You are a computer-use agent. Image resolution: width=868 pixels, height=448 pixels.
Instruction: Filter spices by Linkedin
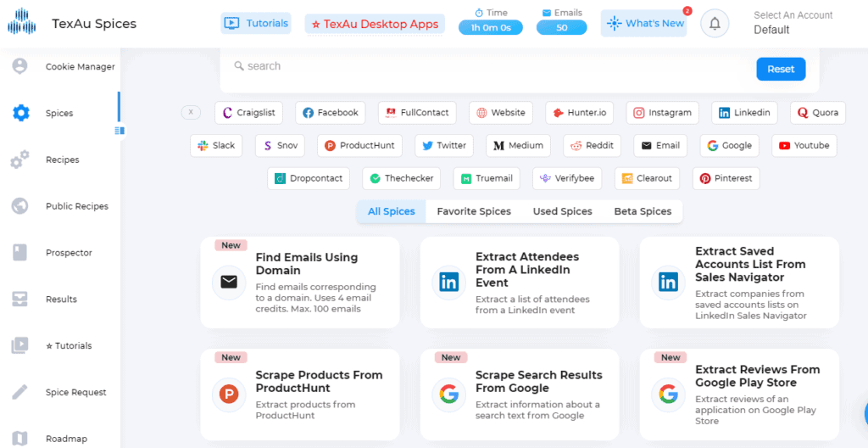(x=744, y=113)
